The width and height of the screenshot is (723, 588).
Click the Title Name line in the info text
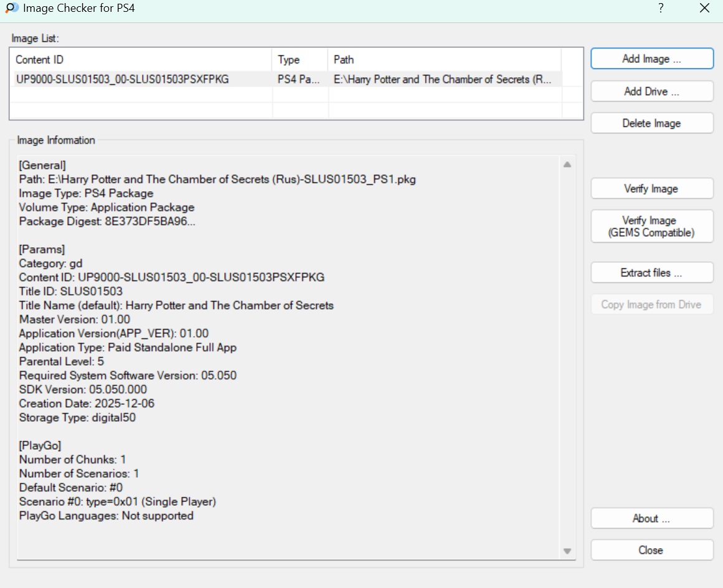pos(176,306)
